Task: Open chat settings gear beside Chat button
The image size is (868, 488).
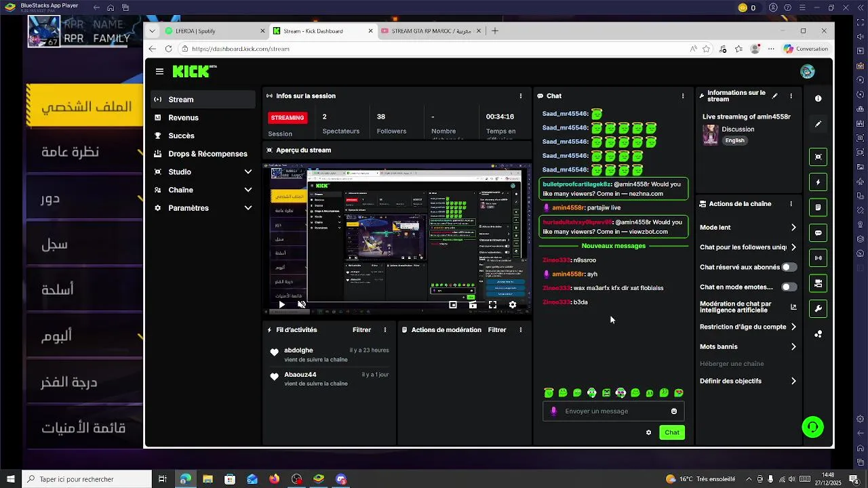Action: click(x=648, y=432)
